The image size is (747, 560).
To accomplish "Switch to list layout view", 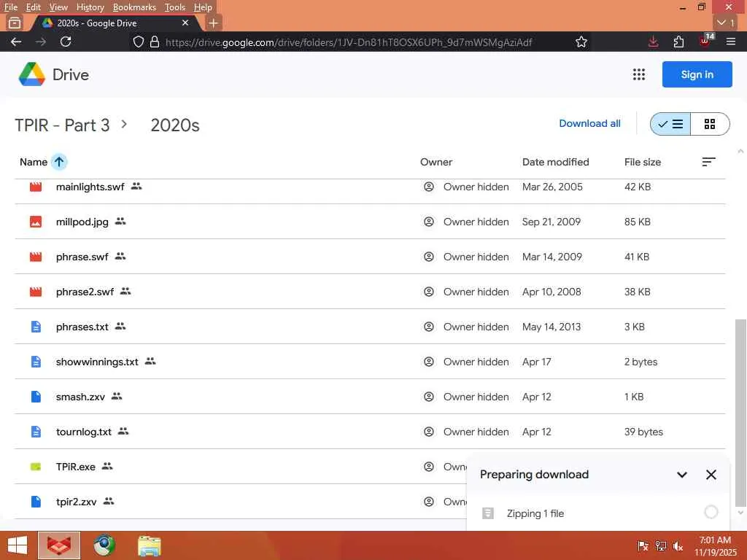I will [x=670, y=124].
